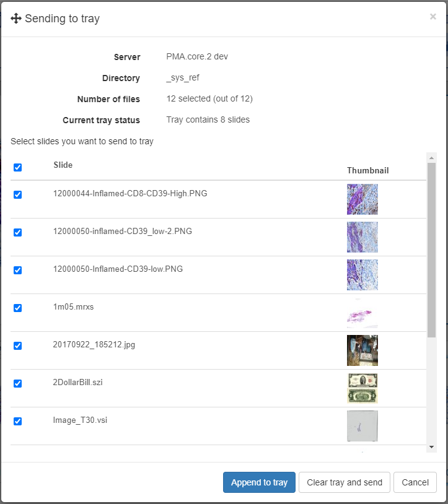Click the scrollbar up arrow in slide list

pyautogui.click(x=431, y=158)
